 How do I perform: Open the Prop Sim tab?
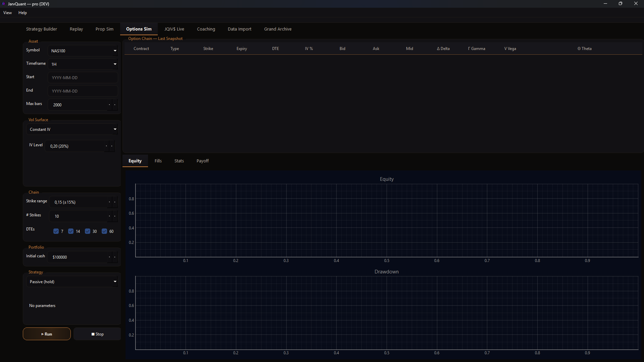coord(104,29)
